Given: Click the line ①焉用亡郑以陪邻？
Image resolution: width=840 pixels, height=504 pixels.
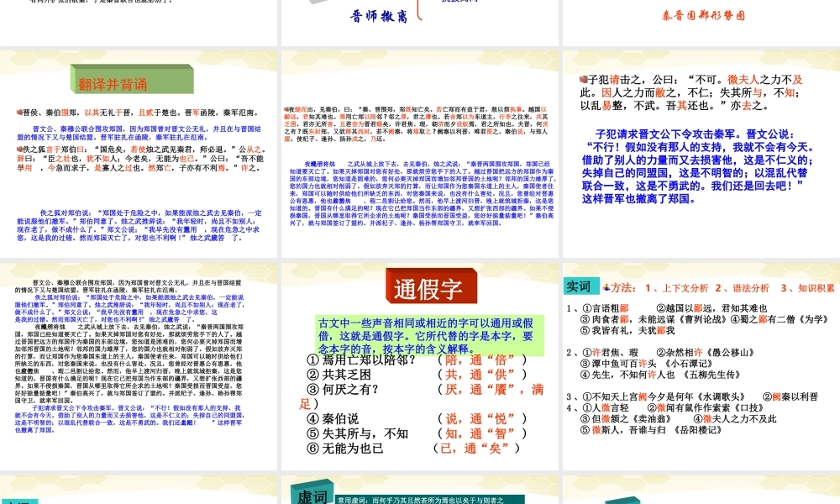Looking at the screenshot, I should 361,360.
